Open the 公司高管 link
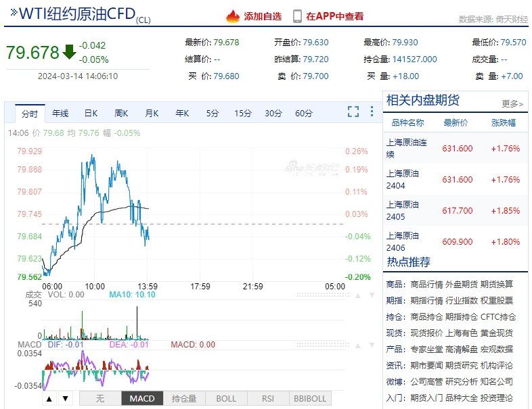 (x=426, y=381)
